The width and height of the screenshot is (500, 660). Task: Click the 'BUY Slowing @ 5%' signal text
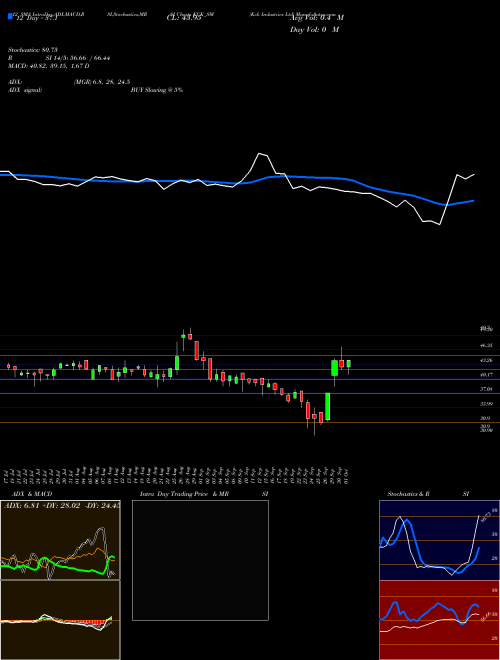click(x=157, y=90)
